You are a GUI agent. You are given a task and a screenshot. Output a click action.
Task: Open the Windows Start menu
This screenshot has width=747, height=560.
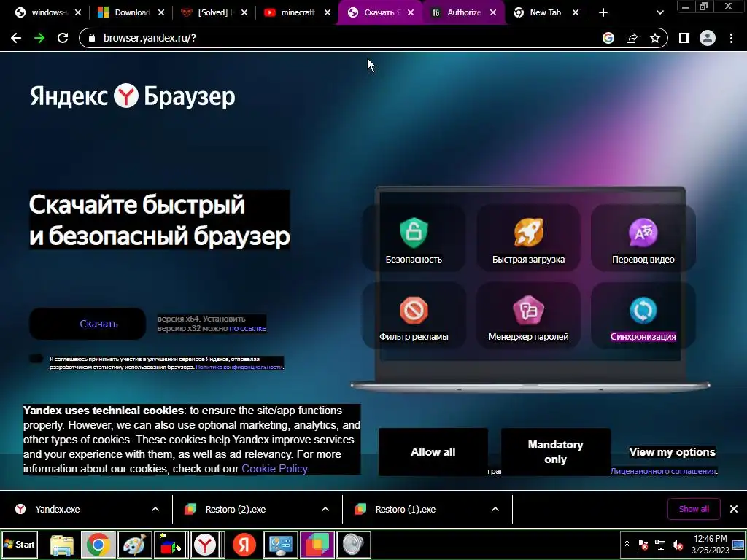click(x=20, y=544)
